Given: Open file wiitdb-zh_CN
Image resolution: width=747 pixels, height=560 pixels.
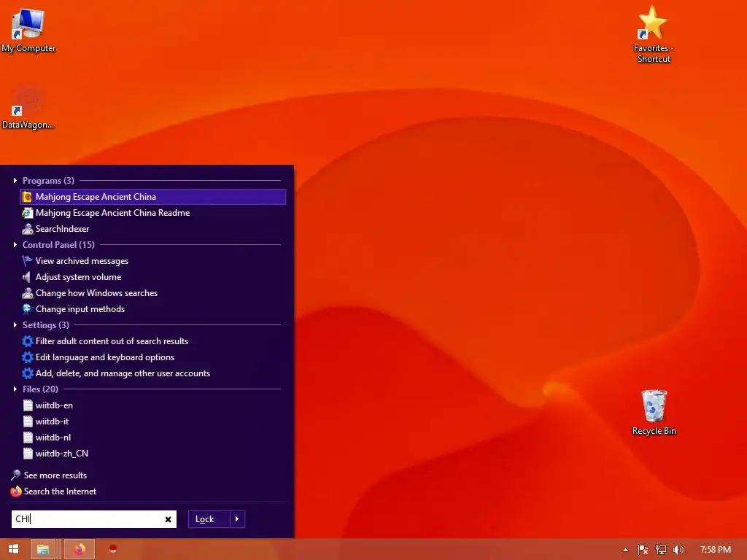Looking at the screenshot, I should [x=153, y=454].
